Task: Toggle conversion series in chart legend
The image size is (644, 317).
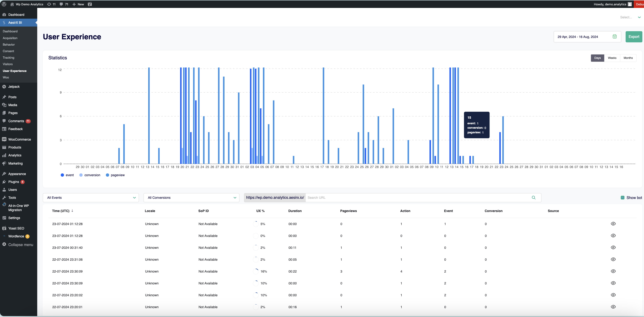Action: pos(90,175)
